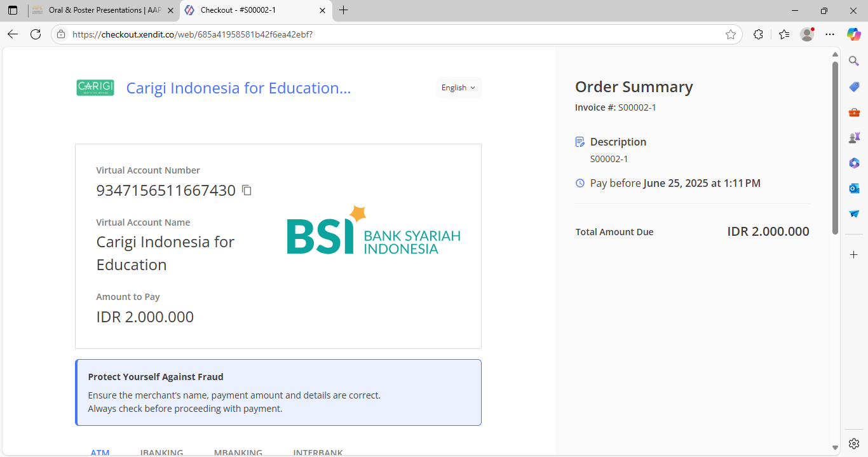
Task: Switch to INTERBANK instructions tab
Action: click(318, 453)
